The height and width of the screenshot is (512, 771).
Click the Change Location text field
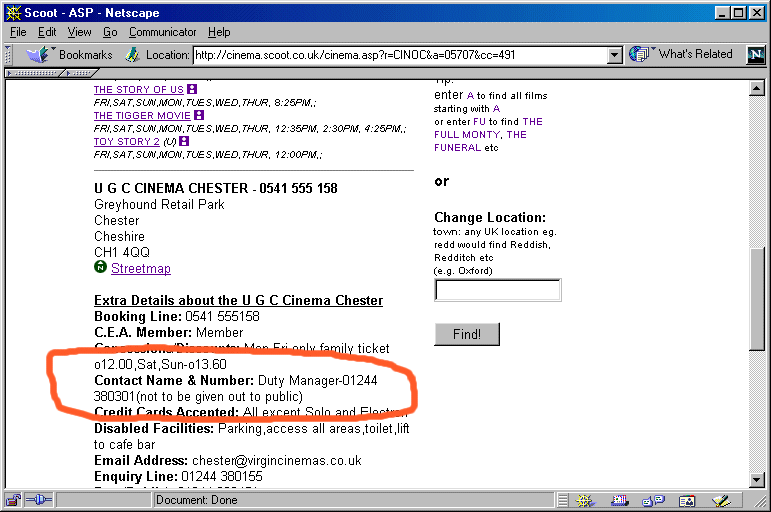pyautogui.click(x=497, y=290)
